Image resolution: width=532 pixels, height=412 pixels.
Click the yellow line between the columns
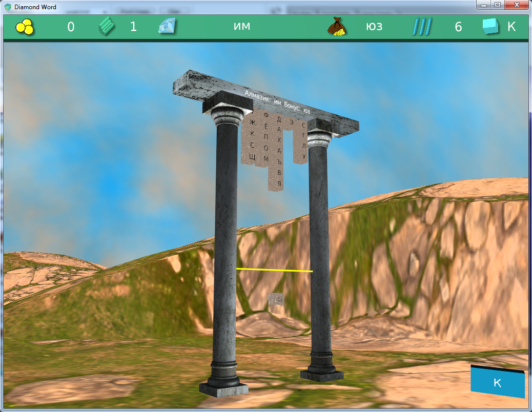[274, 270]
